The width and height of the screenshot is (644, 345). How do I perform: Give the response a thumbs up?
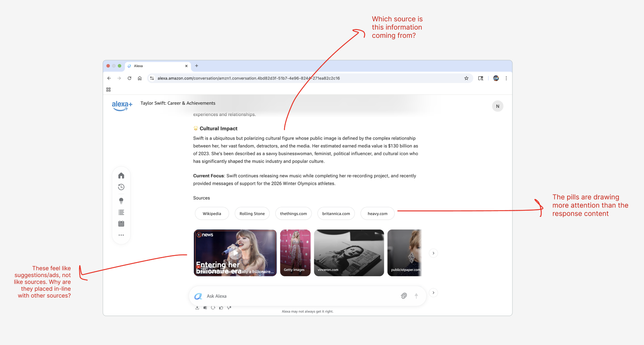(221, 308)
